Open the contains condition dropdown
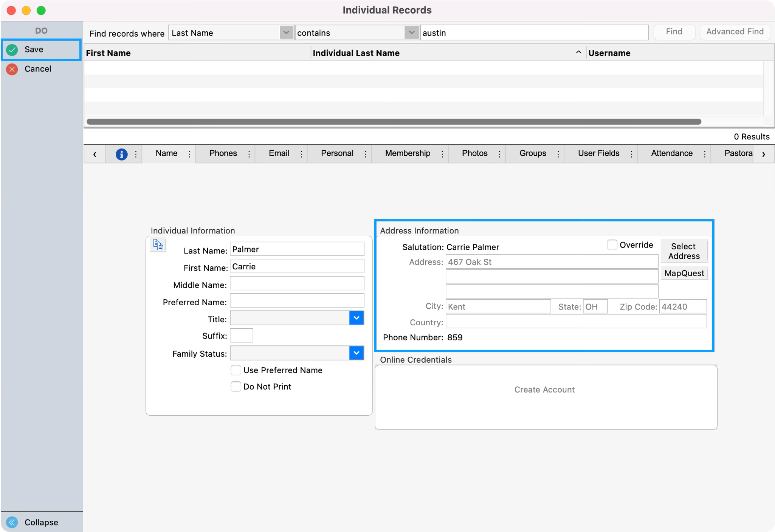Screen dimensions: 775x532 [x=411, y=33]
